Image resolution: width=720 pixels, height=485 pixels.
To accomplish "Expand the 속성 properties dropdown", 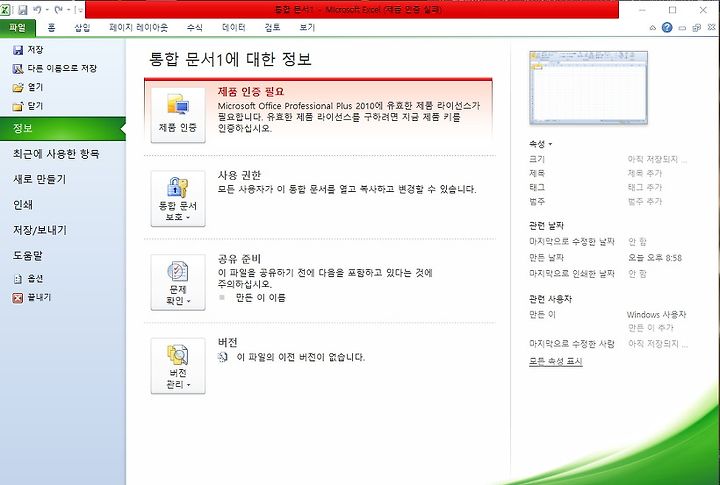I will [x=540, y=144].
